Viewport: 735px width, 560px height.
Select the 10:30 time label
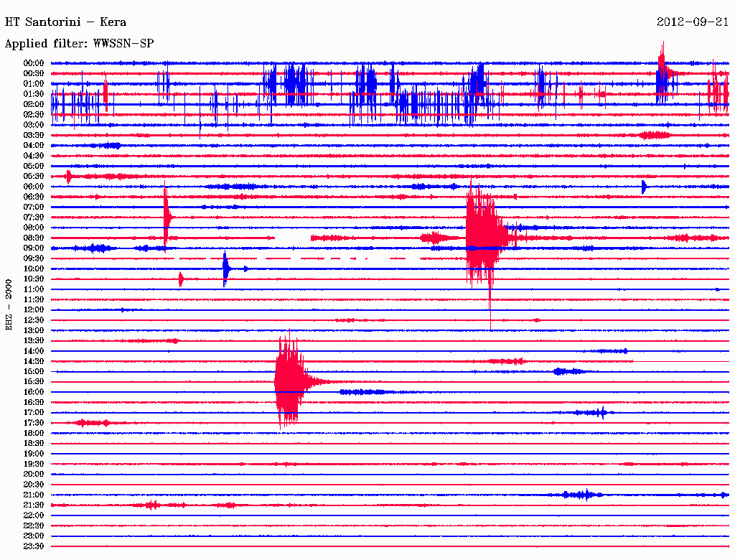point(34,279)
